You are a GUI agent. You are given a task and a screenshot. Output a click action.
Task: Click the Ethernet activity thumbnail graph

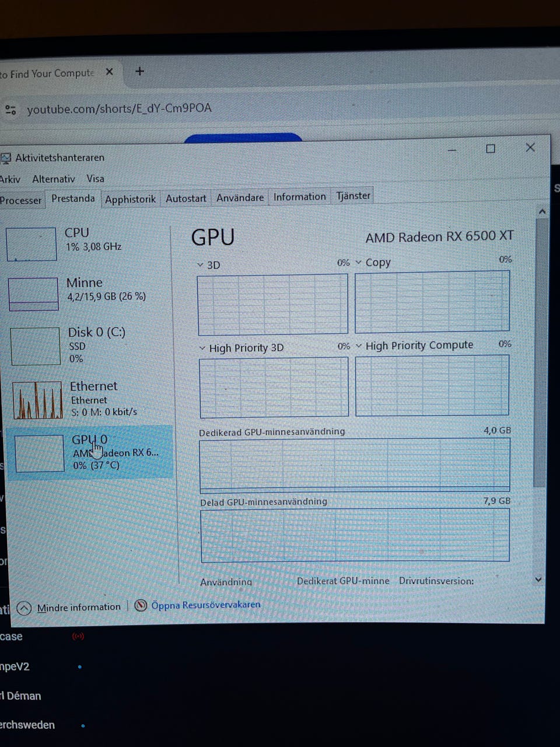click(37, 400)
